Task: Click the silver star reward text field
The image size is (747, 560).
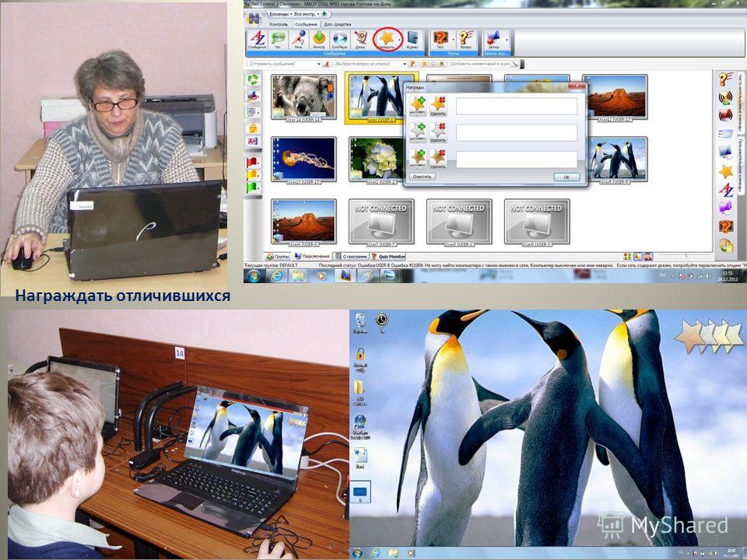Action: (517, 133)
